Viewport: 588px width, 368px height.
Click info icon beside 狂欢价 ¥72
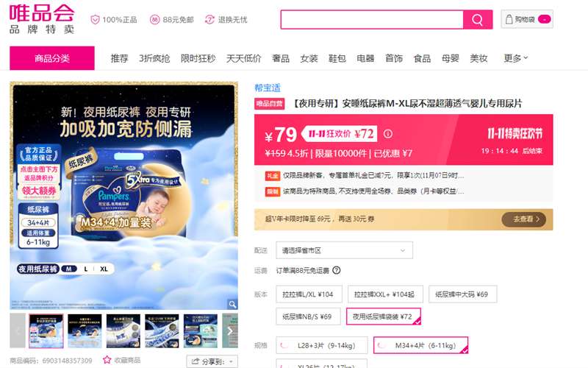(388, 134)
